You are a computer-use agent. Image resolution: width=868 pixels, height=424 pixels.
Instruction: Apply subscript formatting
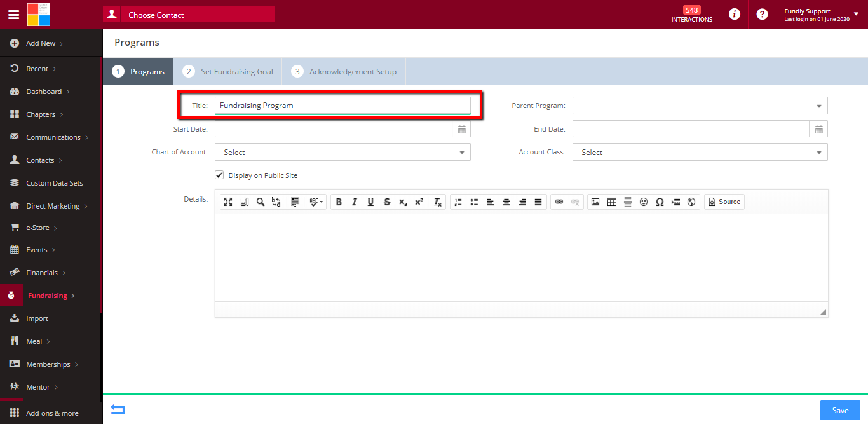click(x=403, y=202)
